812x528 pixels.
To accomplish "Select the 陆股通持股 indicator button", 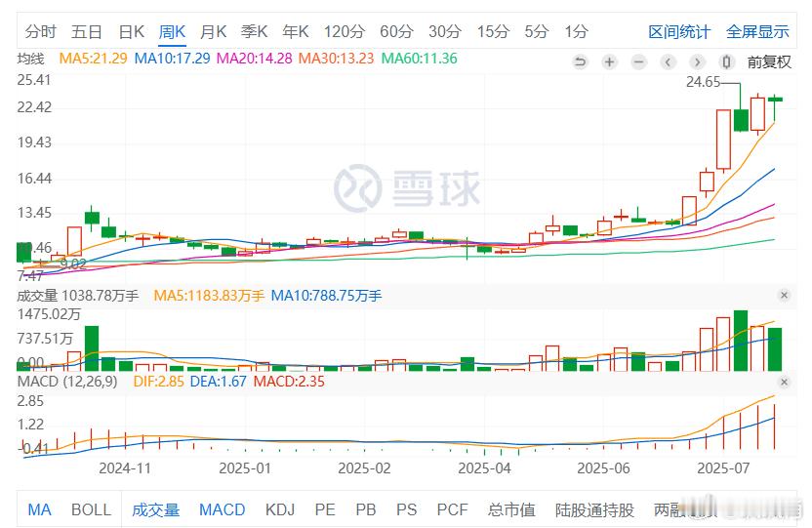I will click(x=594, y=509).
